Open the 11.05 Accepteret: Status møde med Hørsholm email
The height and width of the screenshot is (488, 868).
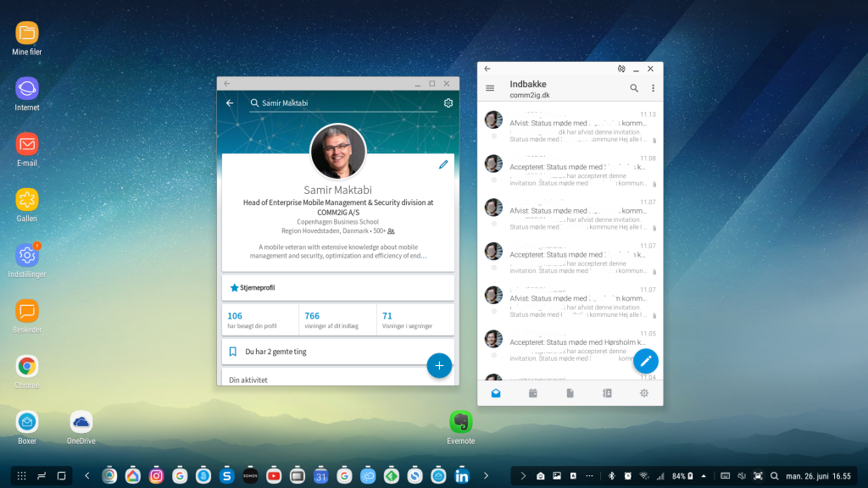click(x=570, y=346)
